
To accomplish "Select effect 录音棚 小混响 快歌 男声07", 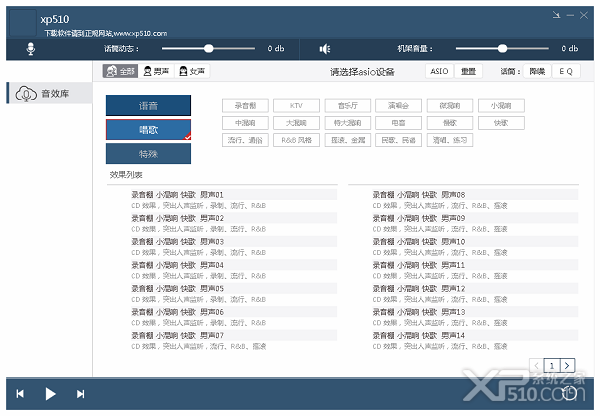I will point(233,335).
